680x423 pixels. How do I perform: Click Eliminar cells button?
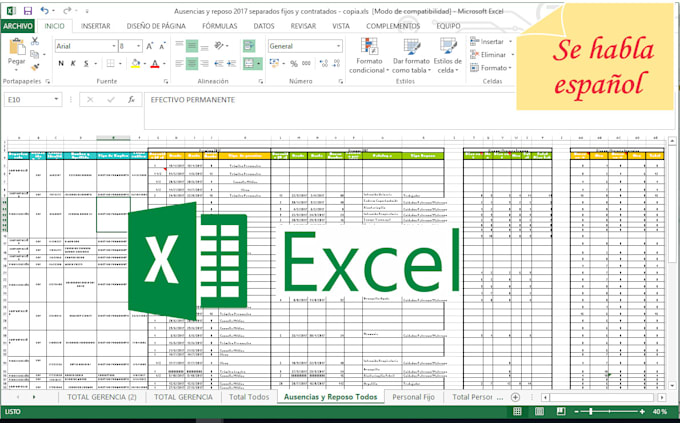[489, 55]
